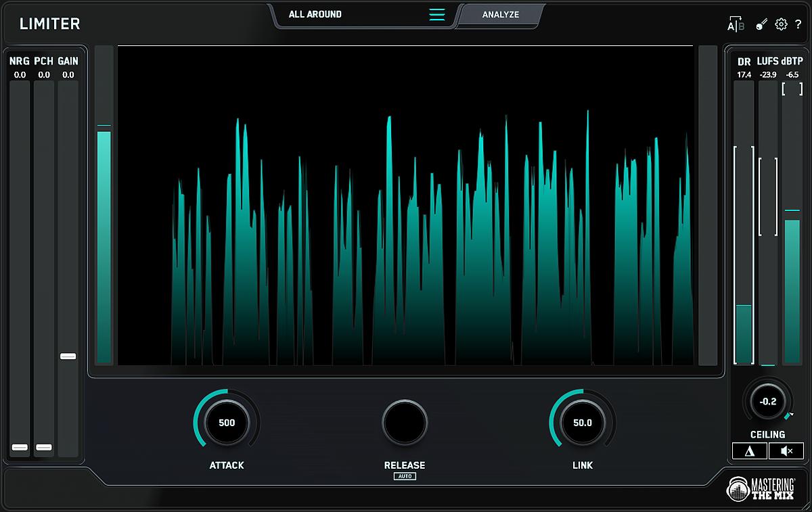Click the GAIN slider handle
The image size is (812, 512).
pyautogui.click(x=68, y=356)
